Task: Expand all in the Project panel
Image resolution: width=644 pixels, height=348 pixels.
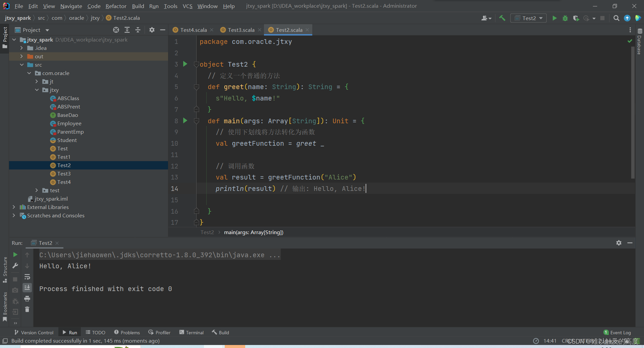Action: (127, 30)
